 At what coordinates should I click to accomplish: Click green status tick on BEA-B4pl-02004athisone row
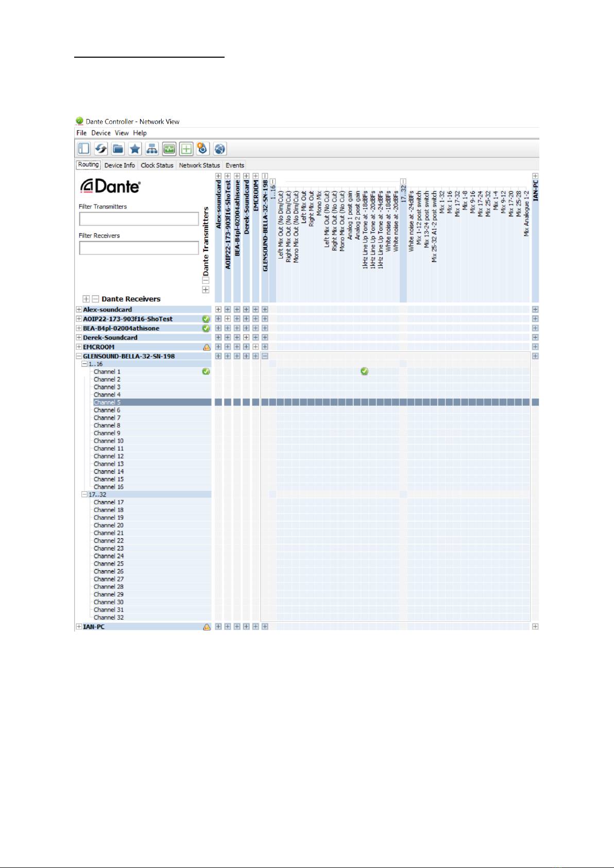click(x=206, y=328)
